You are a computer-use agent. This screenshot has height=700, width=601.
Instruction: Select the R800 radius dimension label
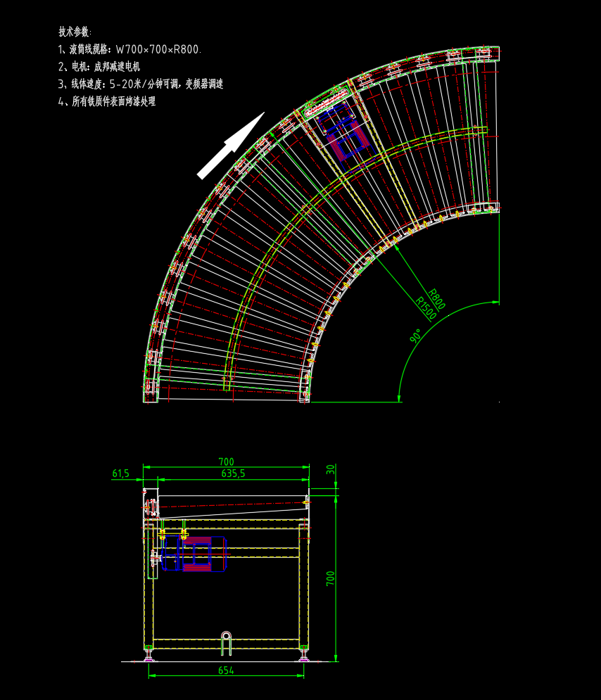[x=436, y=299]
